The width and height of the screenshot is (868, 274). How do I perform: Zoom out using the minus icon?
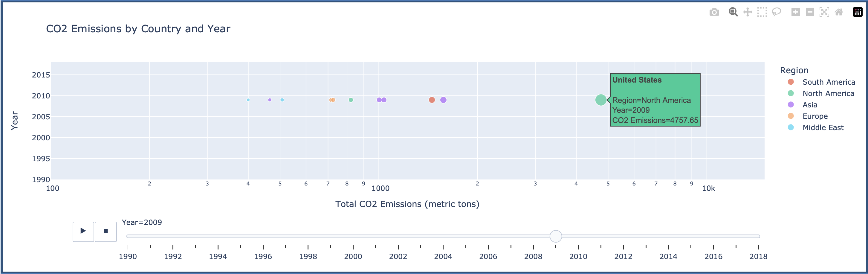pos(810,13)
